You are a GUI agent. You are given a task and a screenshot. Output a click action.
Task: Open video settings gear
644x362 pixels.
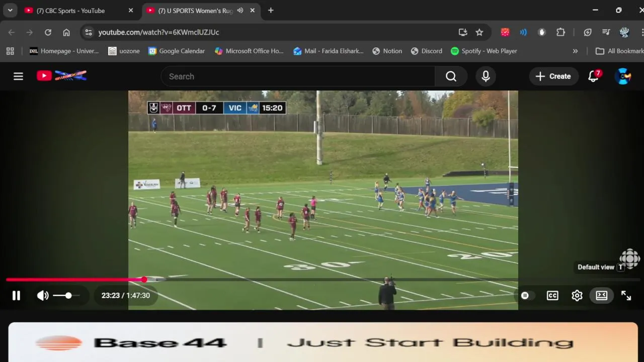pyautogui.click(x=577, y=296)
